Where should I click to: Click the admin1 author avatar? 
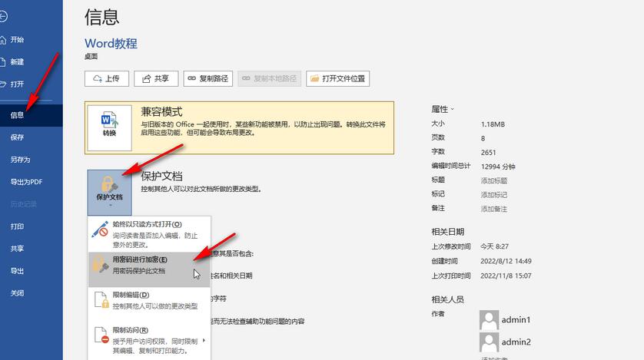pos(490,320)
